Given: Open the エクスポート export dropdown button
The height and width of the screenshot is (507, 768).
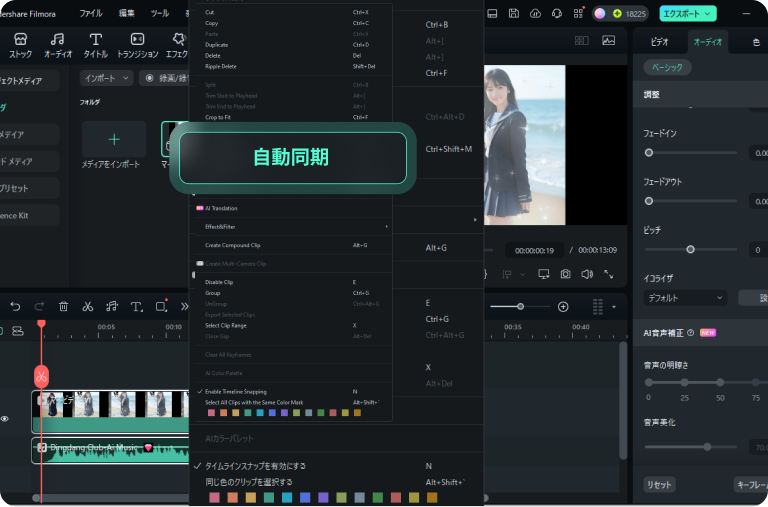Looking at the screenshot, I should (687, 14).
